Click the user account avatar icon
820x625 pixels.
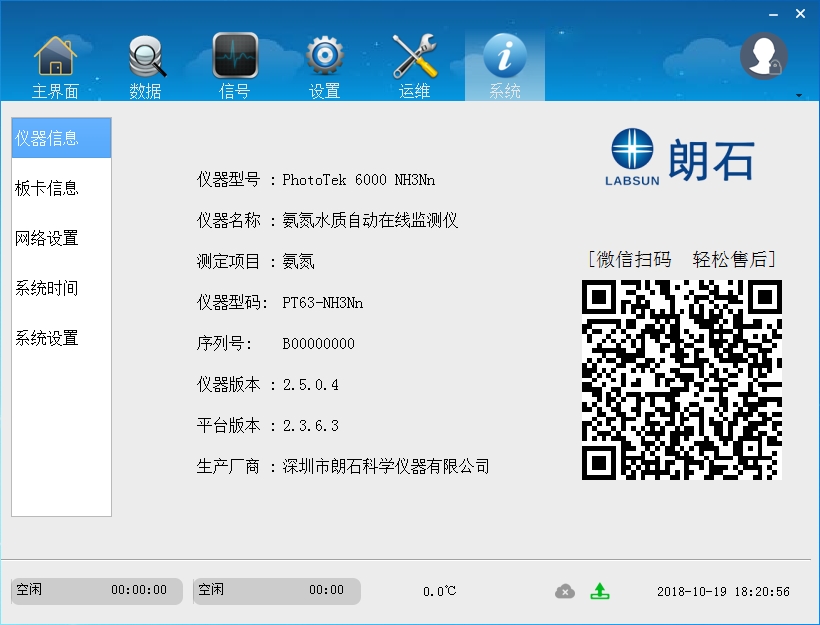pyautogui.click(x=763, y=56)
